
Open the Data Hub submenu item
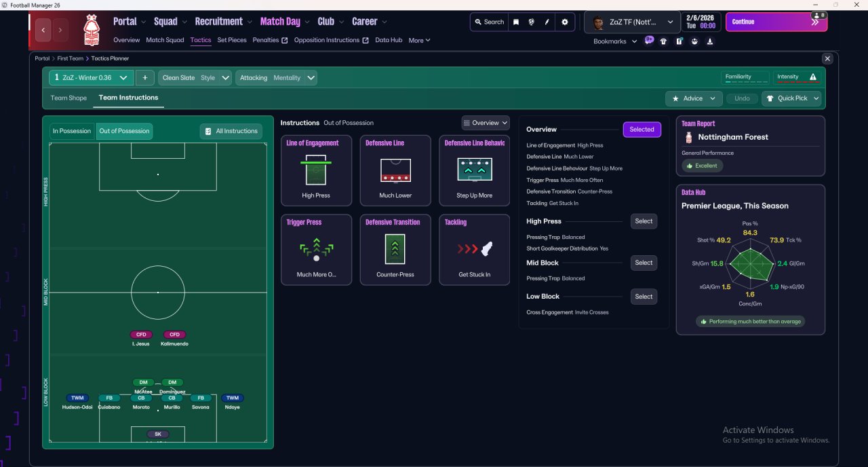(x=389, y=40)
